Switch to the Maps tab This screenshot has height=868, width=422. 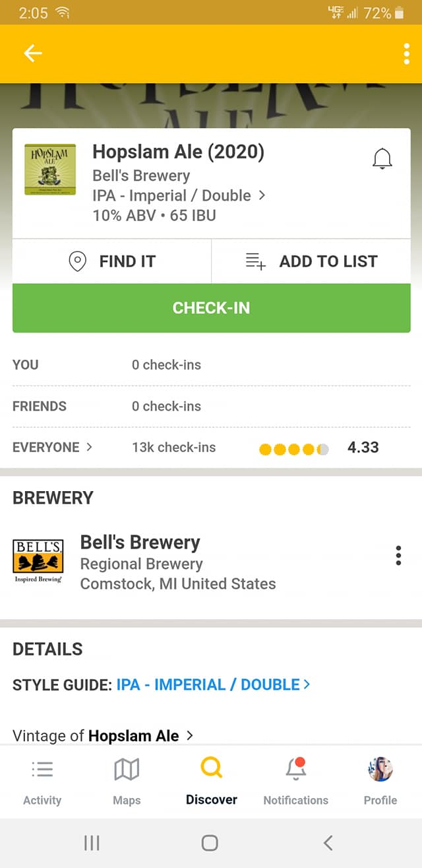[x=127, y=781]
